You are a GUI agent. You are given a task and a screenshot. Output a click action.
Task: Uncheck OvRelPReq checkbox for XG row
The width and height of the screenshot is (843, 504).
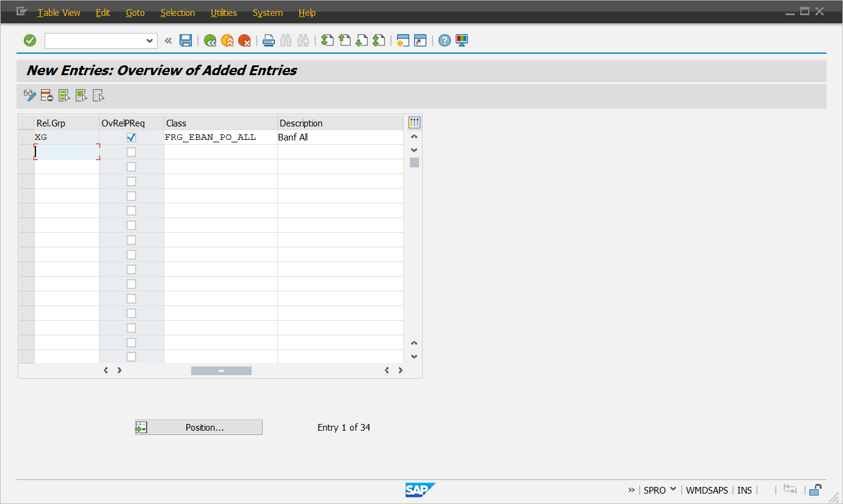tap(131, 137)
